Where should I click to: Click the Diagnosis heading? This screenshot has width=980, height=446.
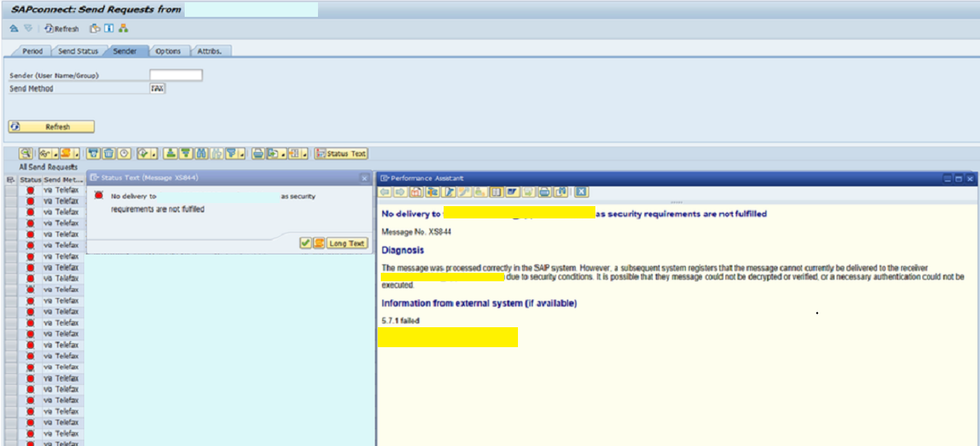point(403,250)
